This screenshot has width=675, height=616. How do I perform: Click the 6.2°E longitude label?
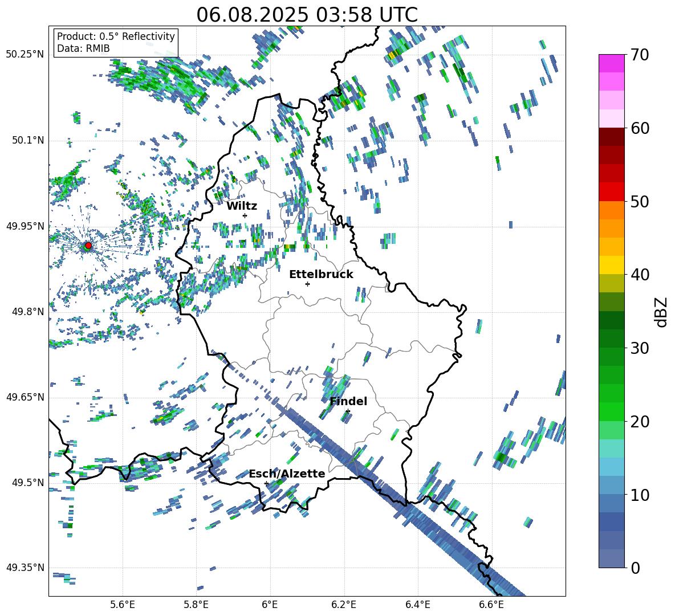[x=344, y=605]
